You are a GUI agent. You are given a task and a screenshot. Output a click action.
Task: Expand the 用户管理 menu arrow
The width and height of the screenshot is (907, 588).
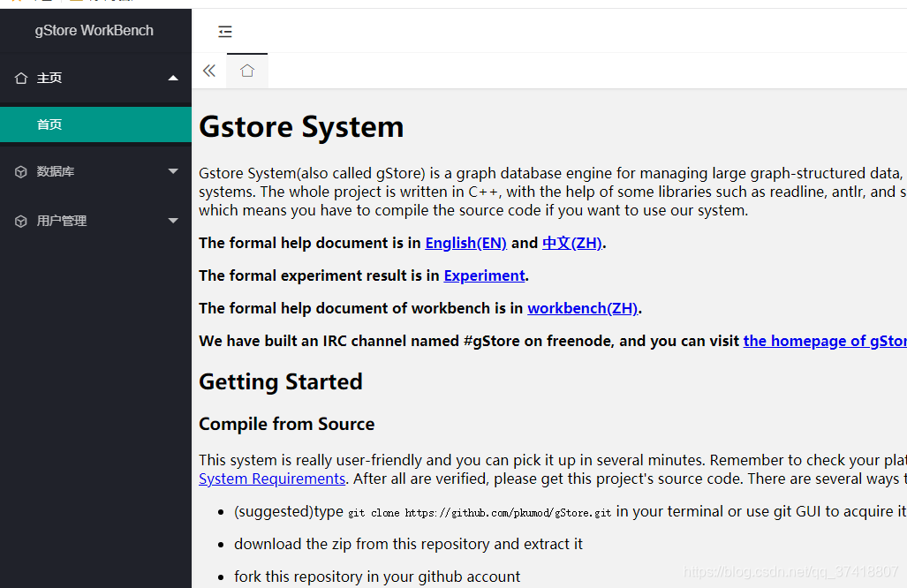tap(173, 221)
